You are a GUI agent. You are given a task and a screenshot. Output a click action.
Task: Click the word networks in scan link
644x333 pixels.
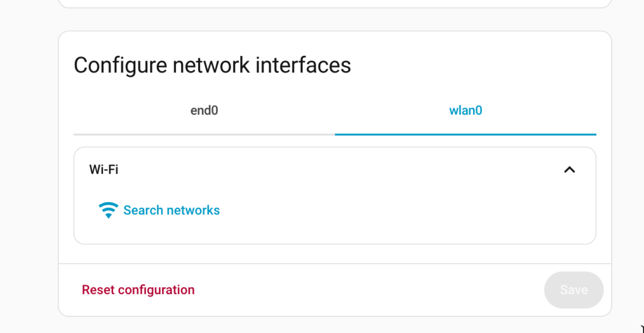coord(192,210)
